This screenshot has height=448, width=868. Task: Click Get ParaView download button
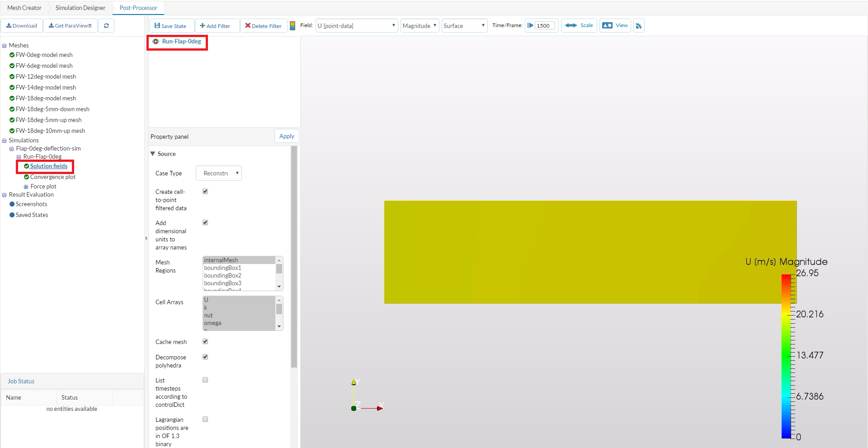click(70, 26)
